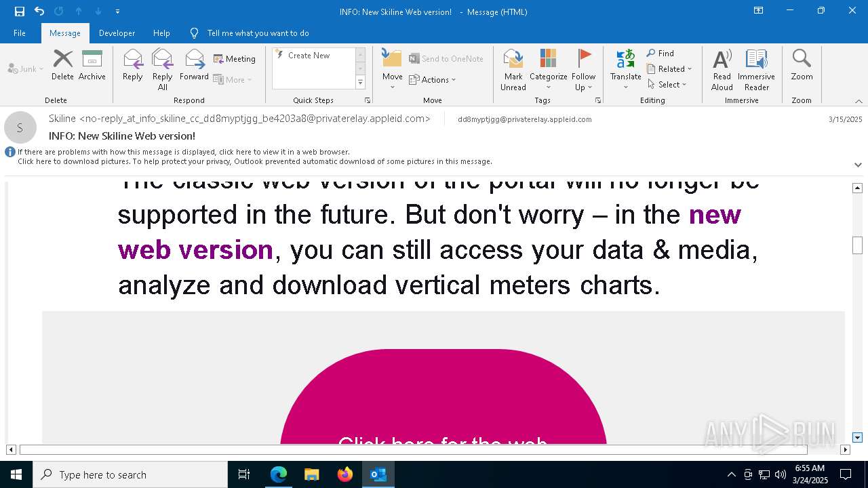The width and height of the screenshot is (868, 488).
Task: Click Zoom magnifier button
Action: click(x=802, y=65)
